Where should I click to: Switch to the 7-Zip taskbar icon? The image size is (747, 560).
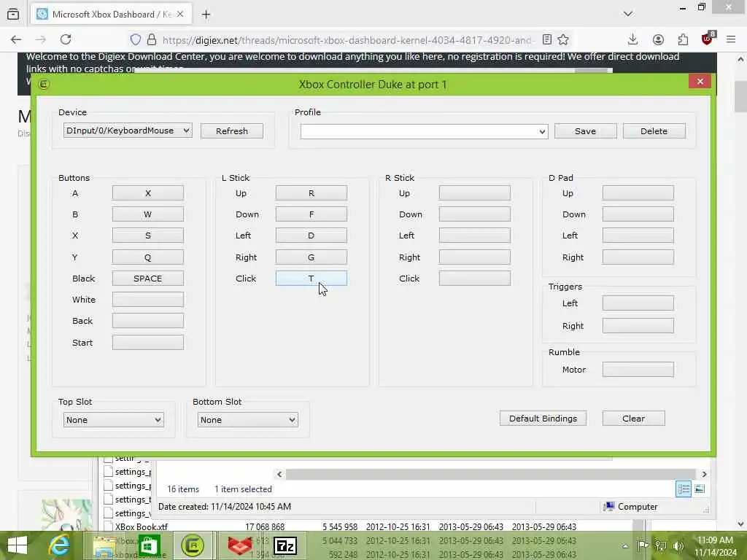click(285, 545)
